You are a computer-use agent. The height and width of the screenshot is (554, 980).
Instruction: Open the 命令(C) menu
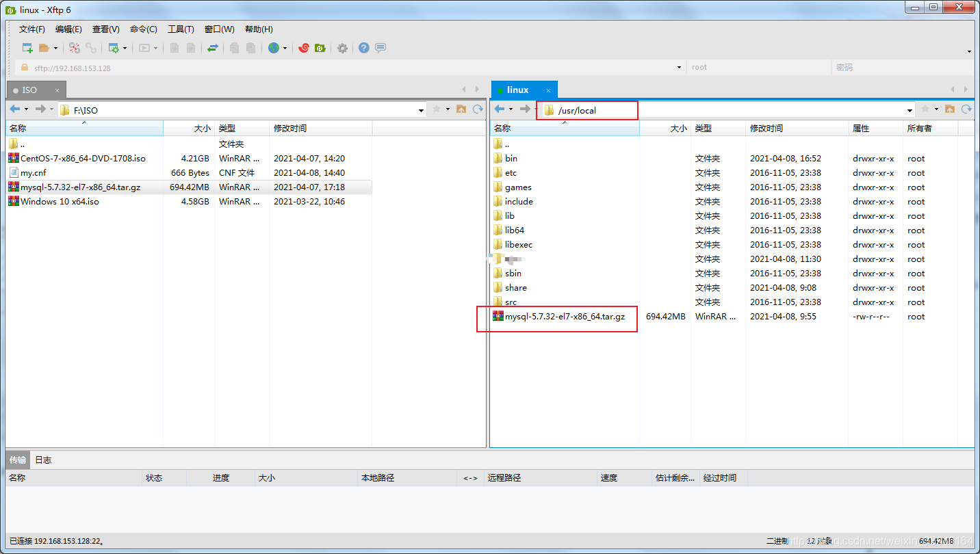point(144,29)
